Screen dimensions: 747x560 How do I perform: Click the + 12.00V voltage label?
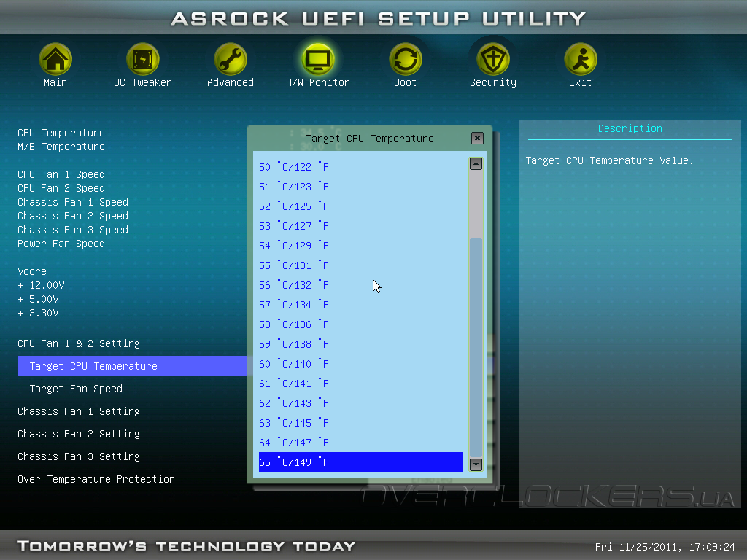(41, 285)
